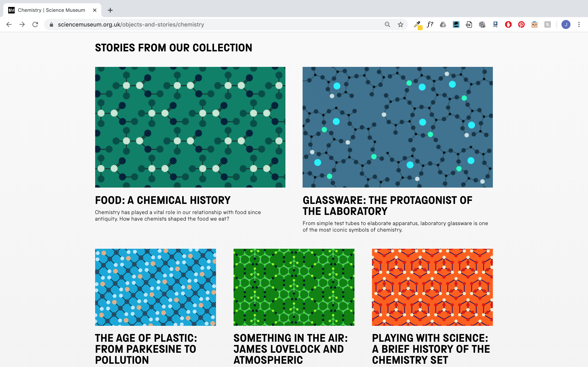588x367 pixels.
Task: Click the PNG download extension icon
Action: [495, 24]
